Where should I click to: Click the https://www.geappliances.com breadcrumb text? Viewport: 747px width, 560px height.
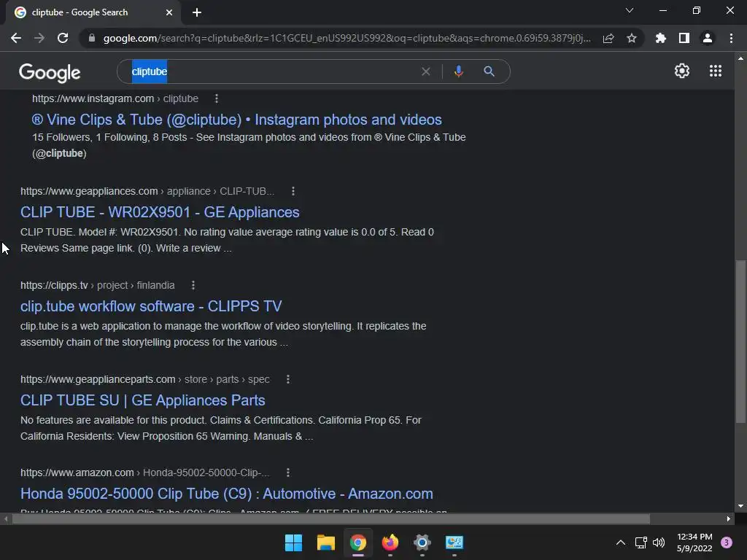[x=89, y=191]
